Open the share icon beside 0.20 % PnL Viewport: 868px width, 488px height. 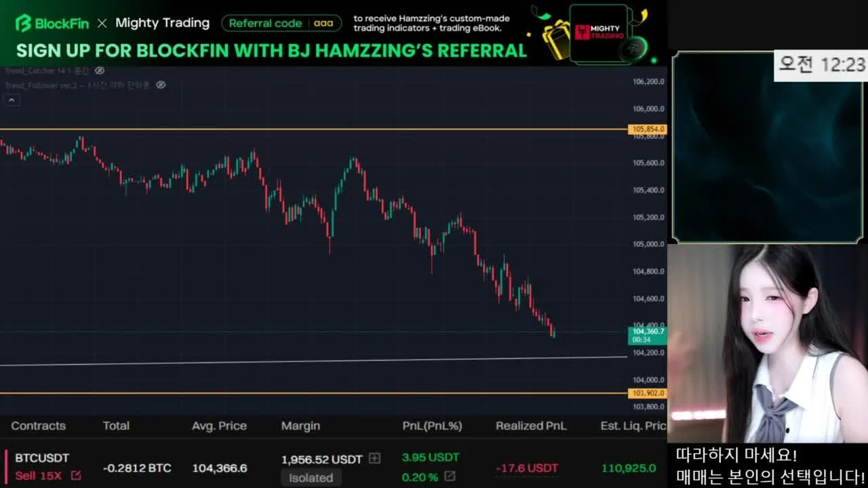coord(450,476)
